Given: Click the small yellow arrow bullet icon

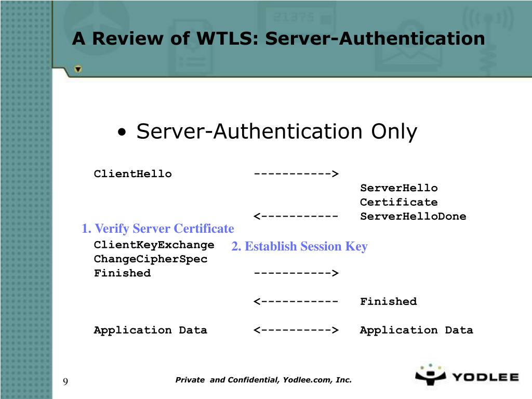Looking at the screenshot, I should (78, 69).
